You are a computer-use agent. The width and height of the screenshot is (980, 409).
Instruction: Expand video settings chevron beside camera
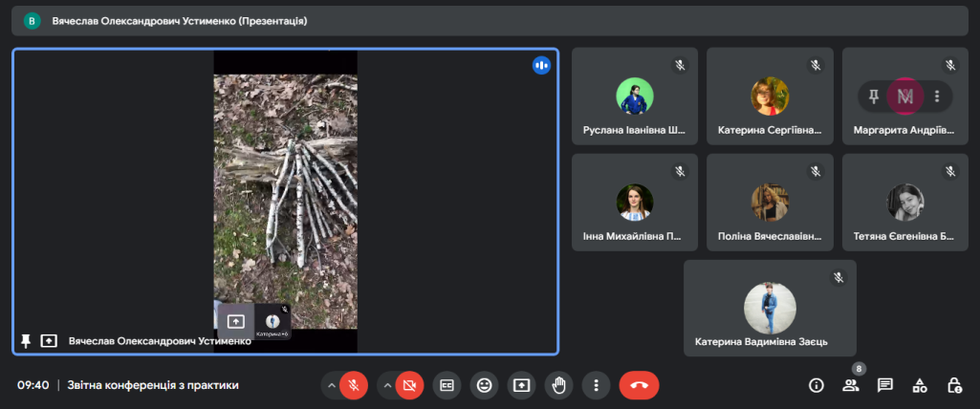388,385
